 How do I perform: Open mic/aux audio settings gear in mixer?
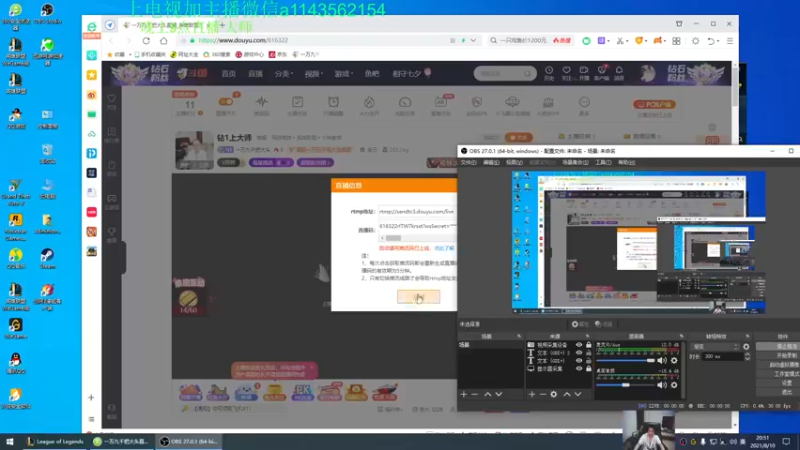(x=674, y=361)
